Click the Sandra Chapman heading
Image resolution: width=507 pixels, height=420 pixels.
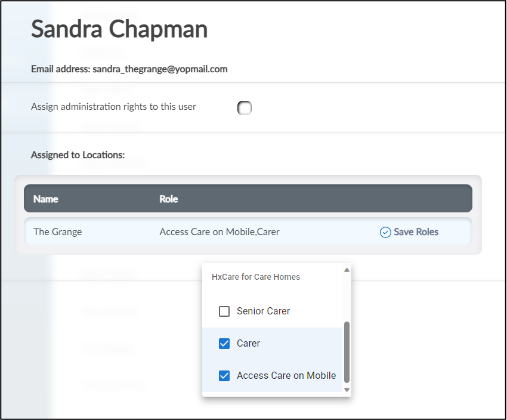[x=119, y=29]
